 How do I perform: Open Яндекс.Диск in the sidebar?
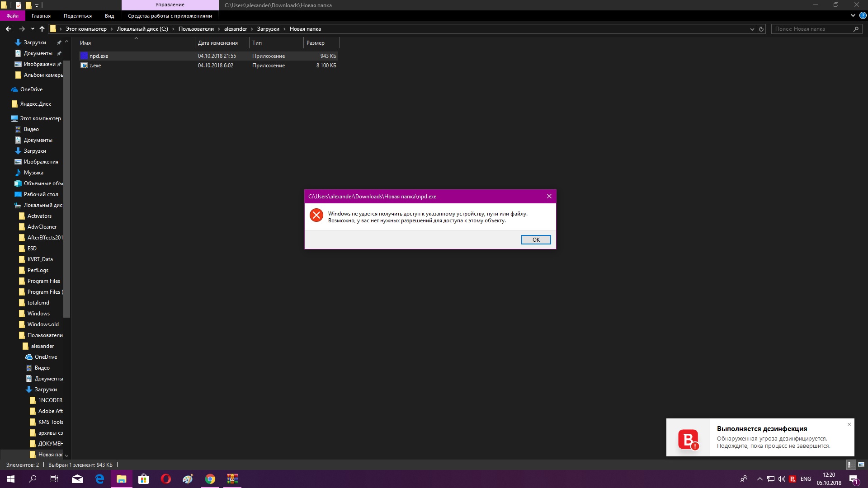coord(35,104)
